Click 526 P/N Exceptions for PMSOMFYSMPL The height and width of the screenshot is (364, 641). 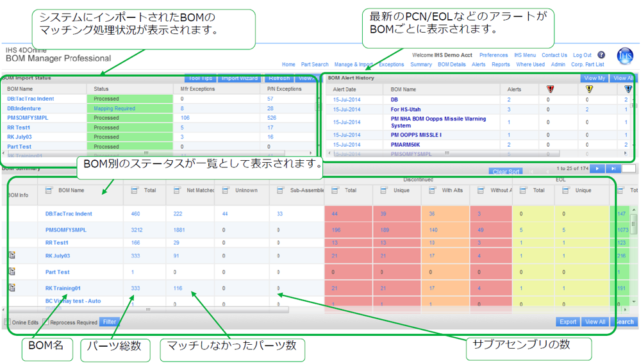pyautogui.click(x=272, y=118)
